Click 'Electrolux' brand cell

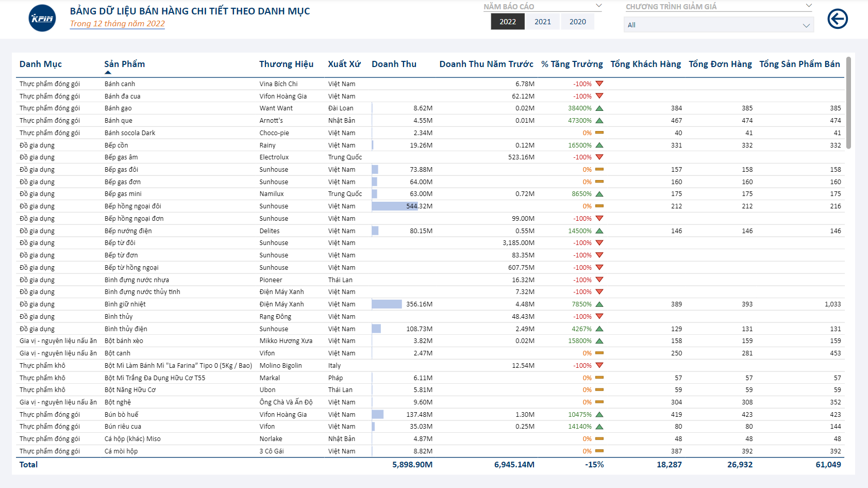274,157
